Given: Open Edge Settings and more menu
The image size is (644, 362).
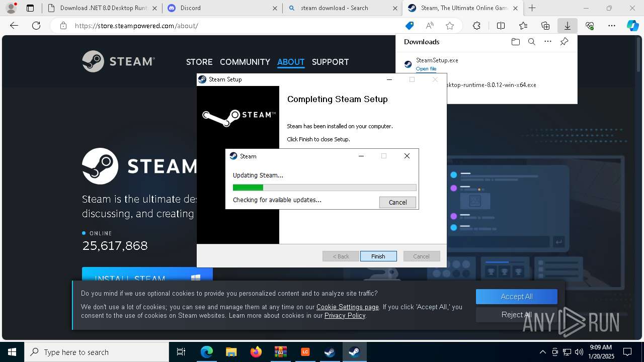Looking at the screenshot, I should pyautogui.click(x=612, y=26).
